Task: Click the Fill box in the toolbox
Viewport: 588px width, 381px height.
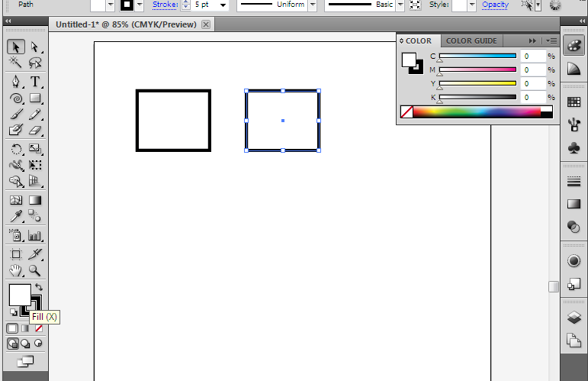Action: [x=20, y=295]
